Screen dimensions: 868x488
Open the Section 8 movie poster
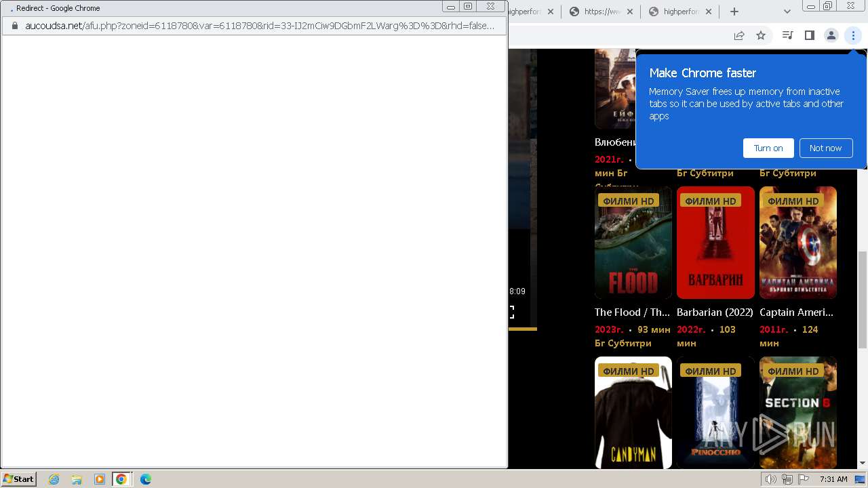pos(798,413)
